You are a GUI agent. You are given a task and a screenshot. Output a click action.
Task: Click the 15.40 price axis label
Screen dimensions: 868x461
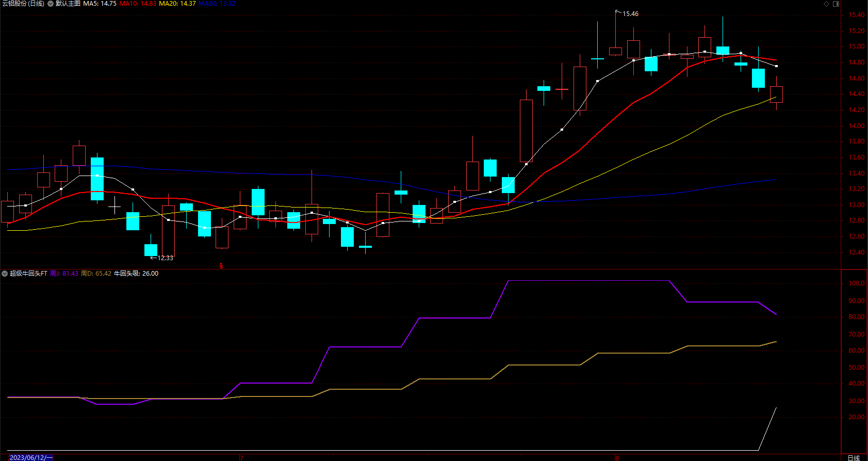point(856,15)
